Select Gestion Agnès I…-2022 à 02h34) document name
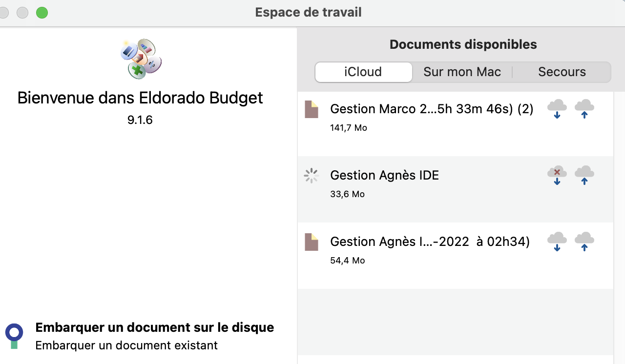625x364 pixels. click(x=430, y=242)
